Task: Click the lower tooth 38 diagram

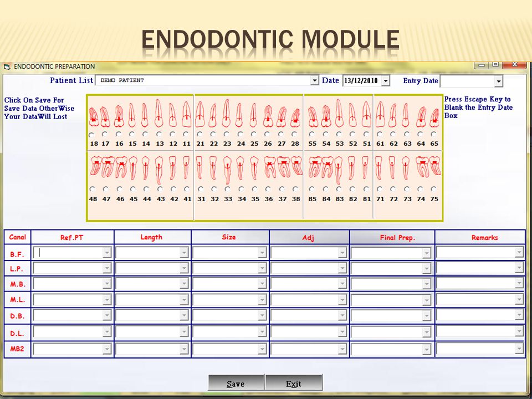Action: pos(296,166)
